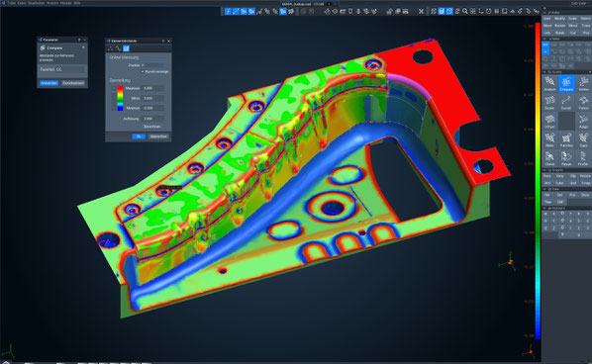
Task: Collapse the Graphic section header
Action: 544,170
